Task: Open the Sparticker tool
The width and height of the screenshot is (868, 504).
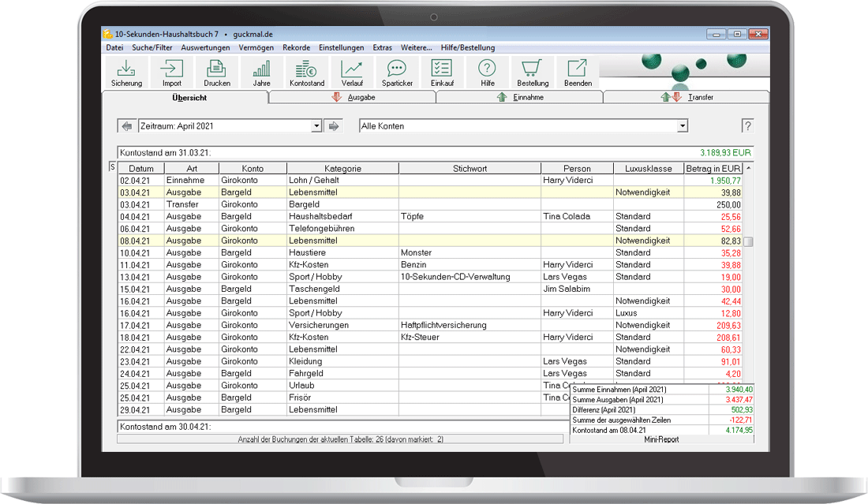Action: [x=397, y=73]
